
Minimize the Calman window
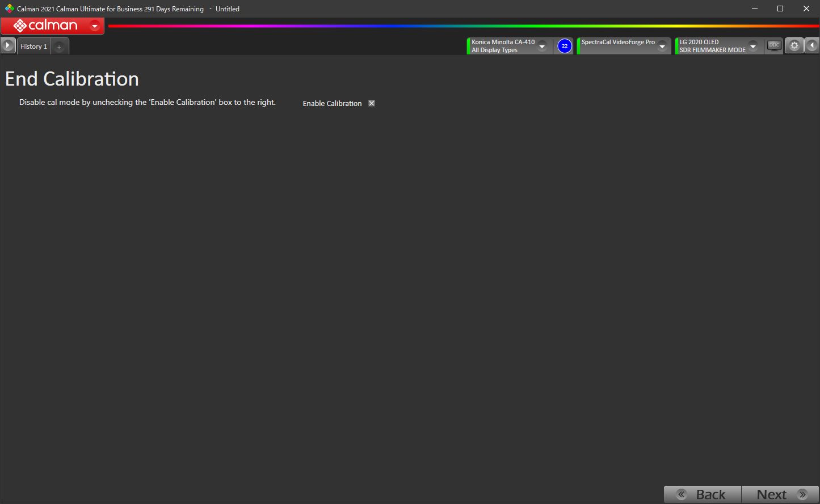point(754,9)
